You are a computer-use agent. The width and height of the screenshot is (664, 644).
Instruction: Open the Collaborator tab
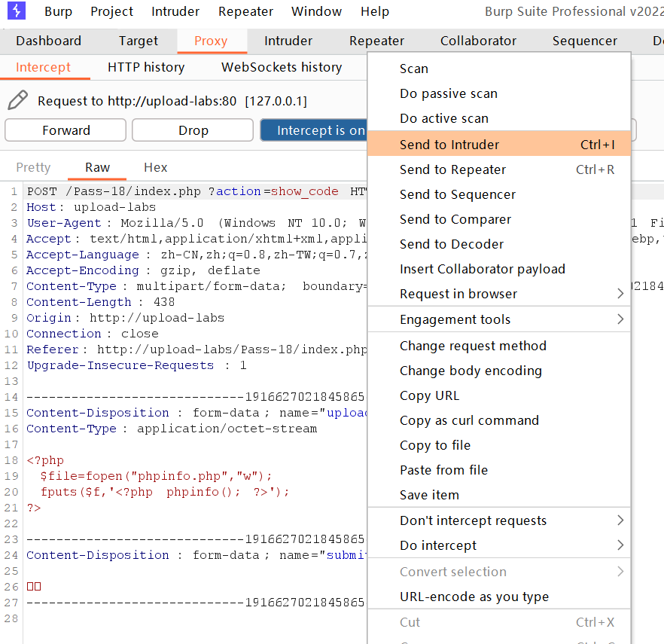click(478, 41)
